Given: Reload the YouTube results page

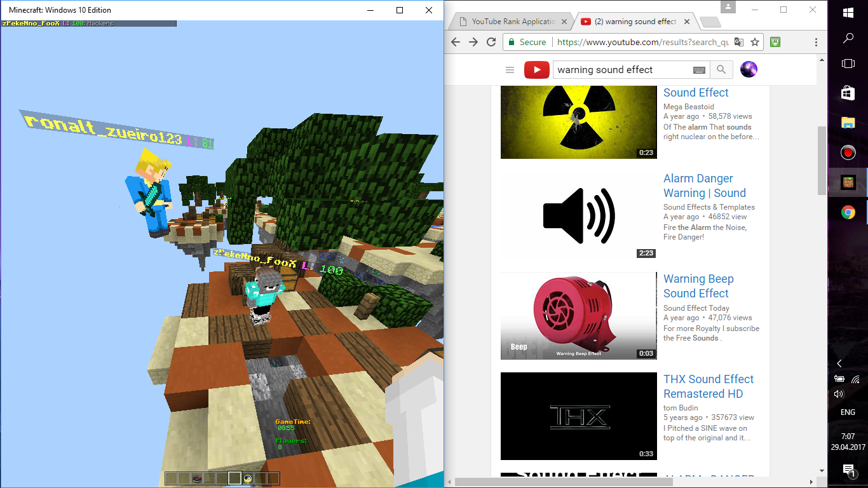Looking at the screenshot, I should click(491, 42).
